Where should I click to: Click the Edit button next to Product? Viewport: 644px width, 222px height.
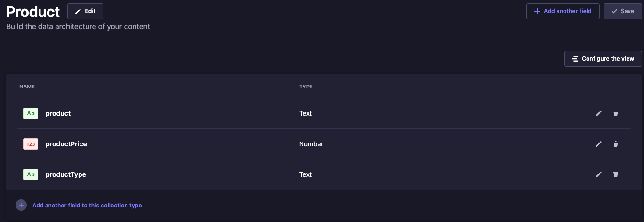[x=85, y=11]
